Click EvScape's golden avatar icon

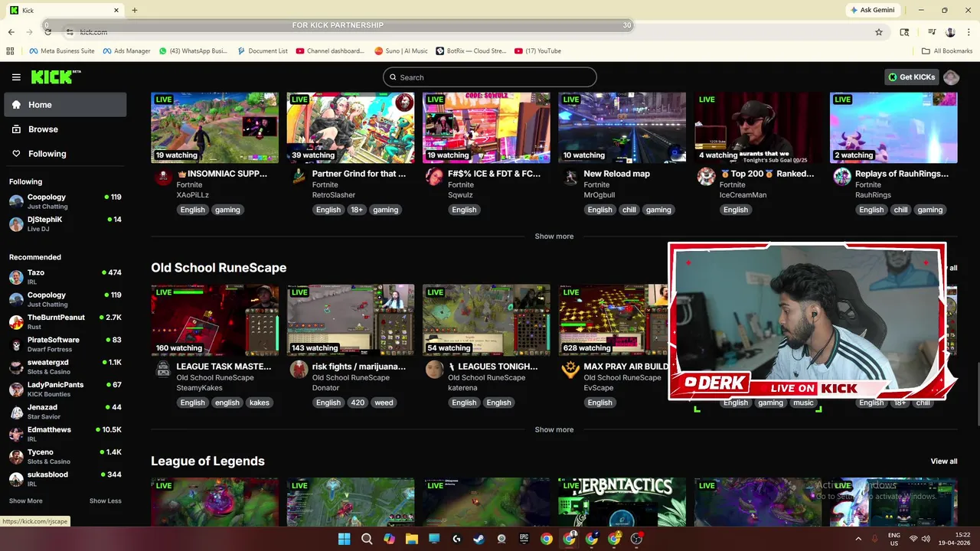coord(570,370)
